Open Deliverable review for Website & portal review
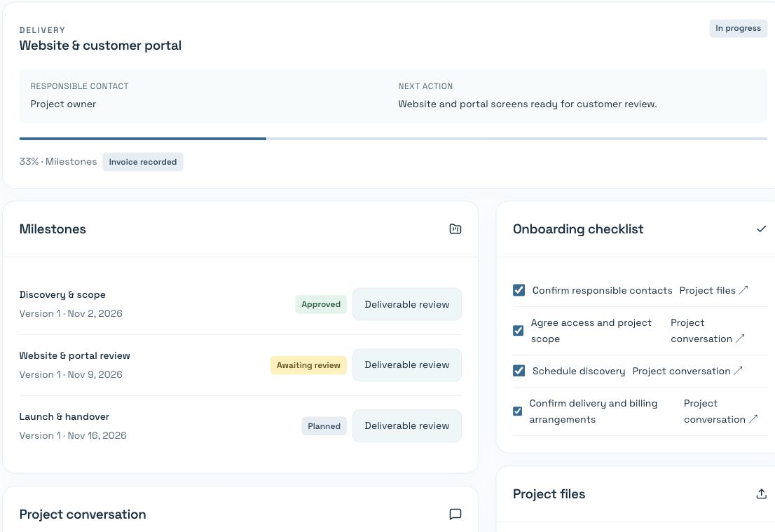 click(x=407, y=365)
